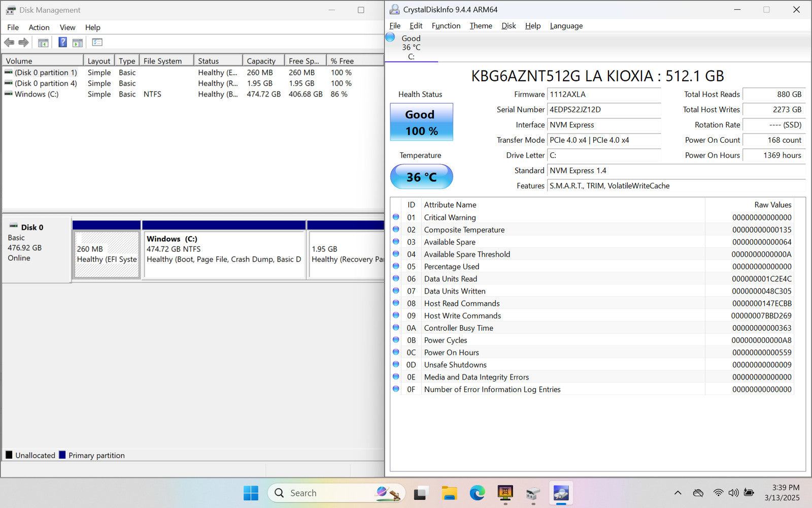This screenshot has height=508, width=812.
Task: Sort by Status column header
Action: (218, 60)
